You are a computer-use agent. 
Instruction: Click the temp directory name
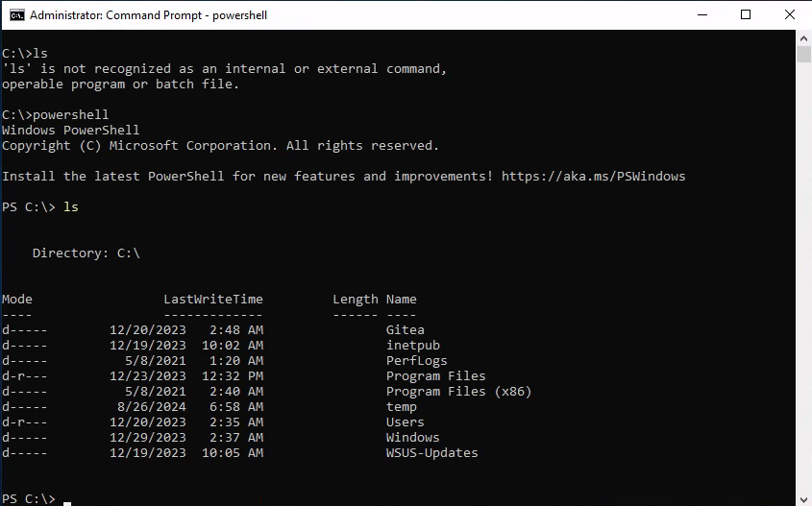pos(401,407)
